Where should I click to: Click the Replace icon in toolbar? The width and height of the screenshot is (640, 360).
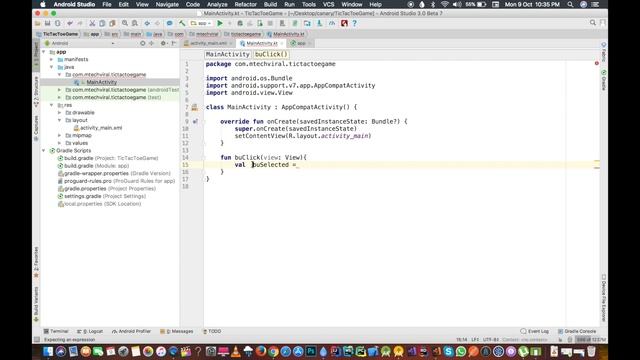pyautogui.click(x=135, y=23)
